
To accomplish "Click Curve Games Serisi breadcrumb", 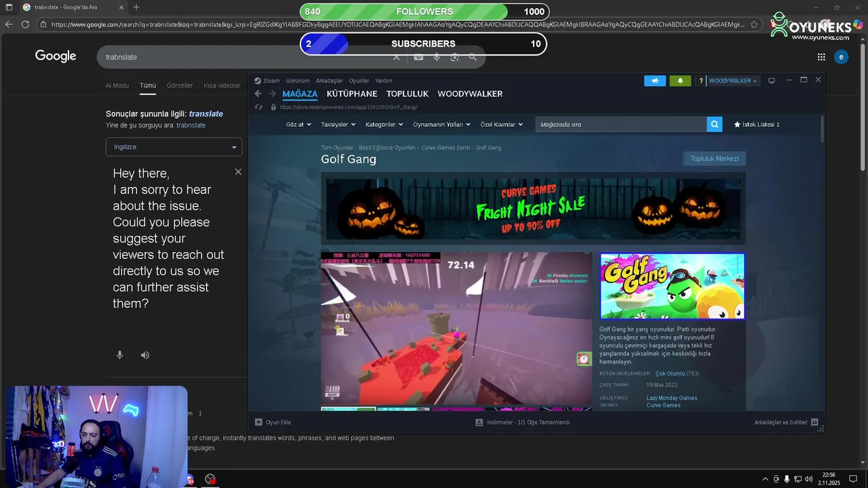I will coord(446,148).
